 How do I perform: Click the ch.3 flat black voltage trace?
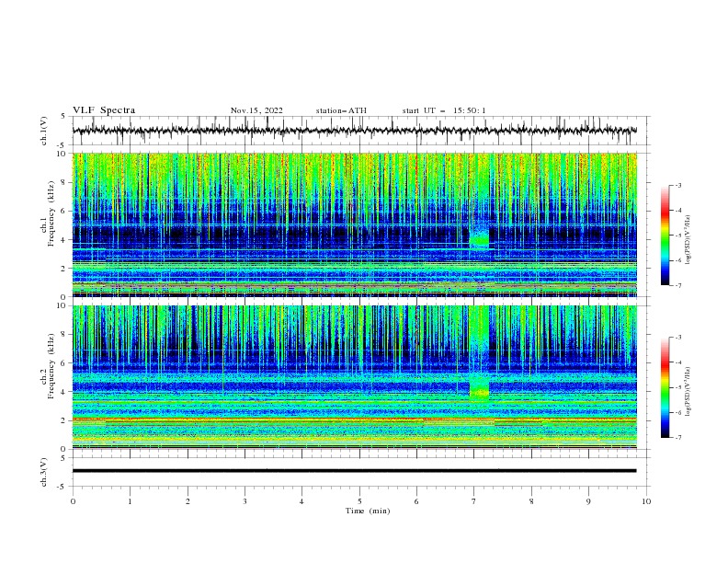click(x=354, y=471)
